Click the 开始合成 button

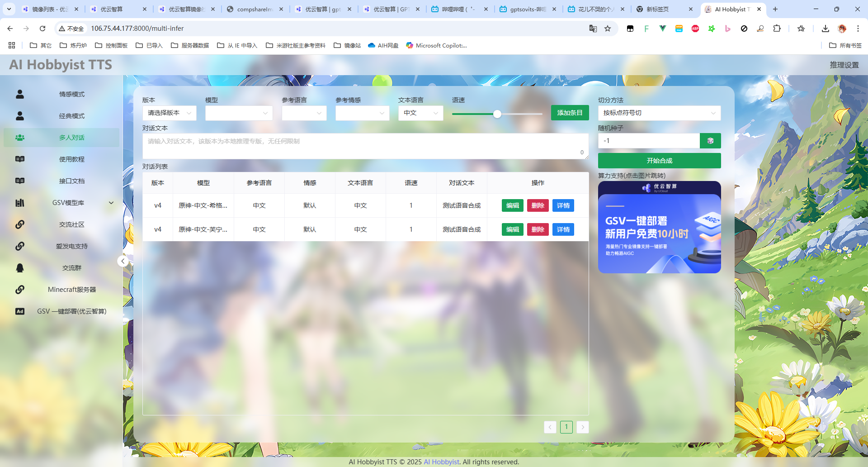pyautogui.click(x=659, y=161)
